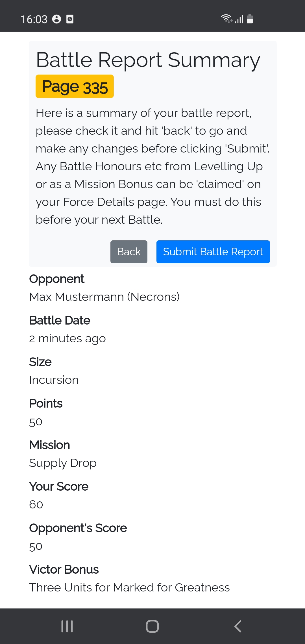Tap the account circle notification icon
The image size is (305, 644).
[56, 19]
